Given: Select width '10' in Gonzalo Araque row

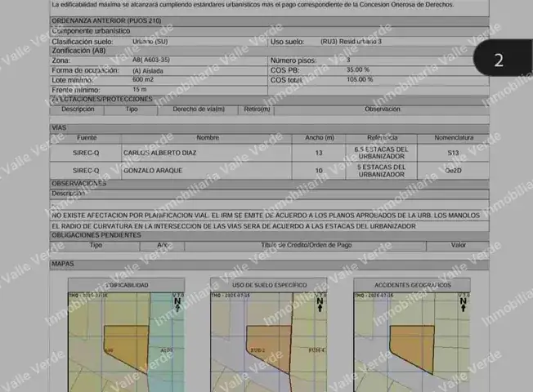Looking at the screenshot, I should pyautogui.click(x=319, y=171).
